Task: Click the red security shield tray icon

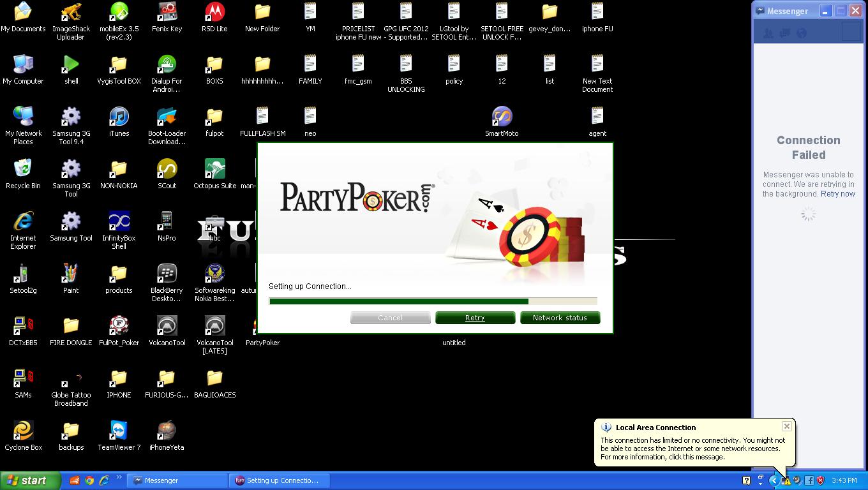Action: [x=820, y=480]
